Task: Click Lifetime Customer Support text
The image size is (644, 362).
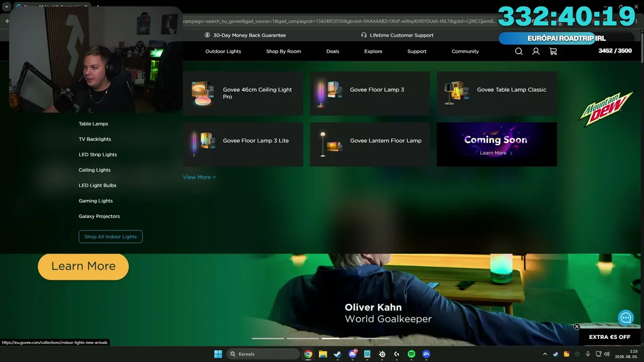Action: point(401,35)
